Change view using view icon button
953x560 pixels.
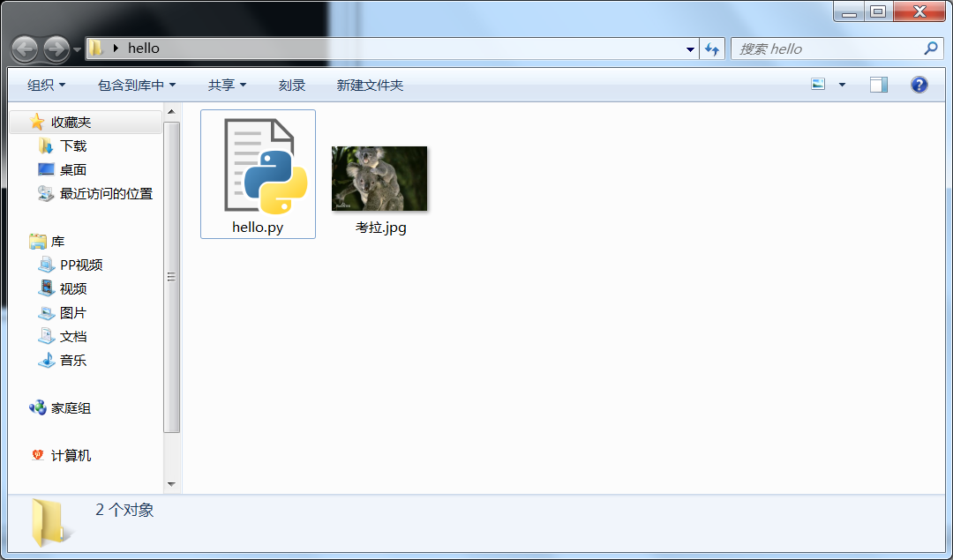tap(818, 85)
